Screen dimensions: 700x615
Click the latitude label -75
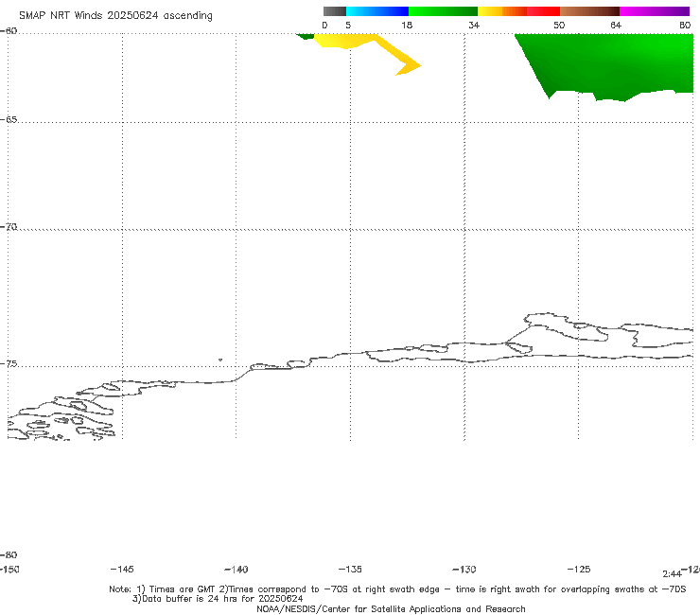pyautogui.click(x=9, y=364)
